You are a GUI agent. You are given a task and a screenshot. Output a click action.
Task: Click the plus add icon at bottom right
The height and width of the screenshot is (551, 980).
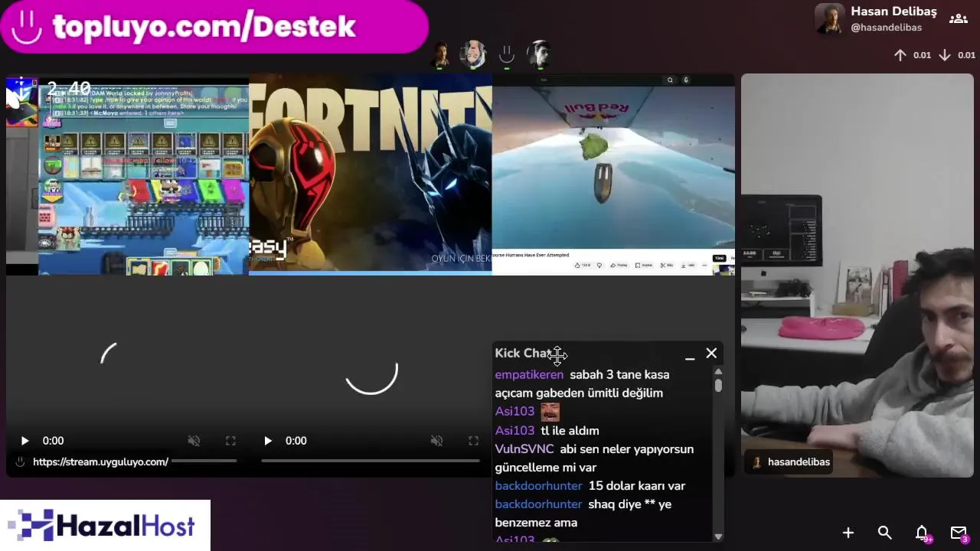click(848, 533)
